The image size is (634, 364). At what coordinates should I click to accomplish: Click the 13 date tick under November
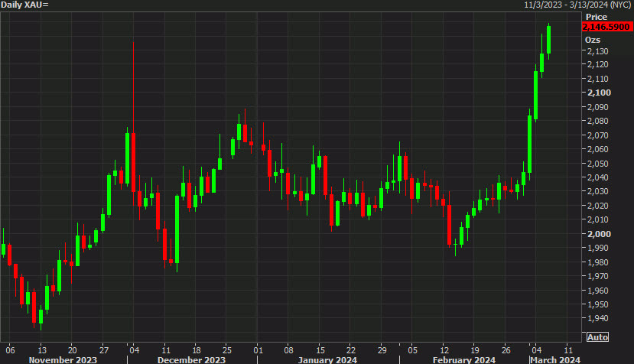(42, 349)
